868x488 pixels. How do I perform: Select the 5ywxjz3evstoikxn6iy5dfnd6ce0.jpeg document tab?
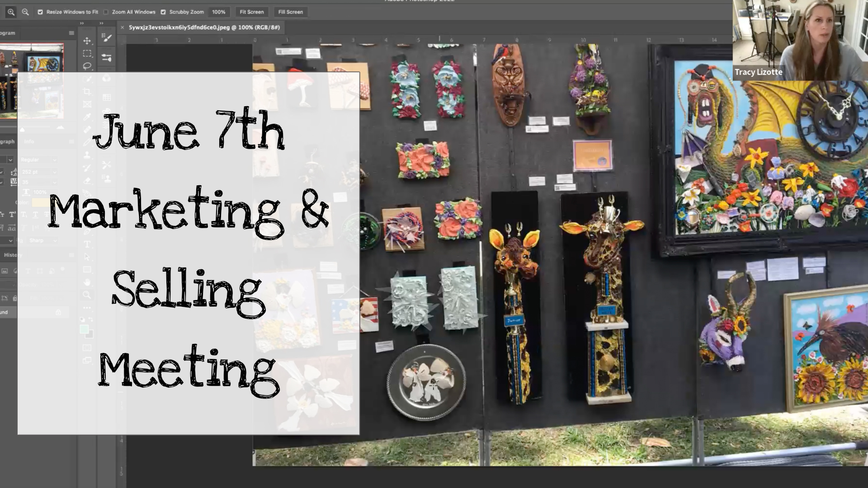point(204,28)
